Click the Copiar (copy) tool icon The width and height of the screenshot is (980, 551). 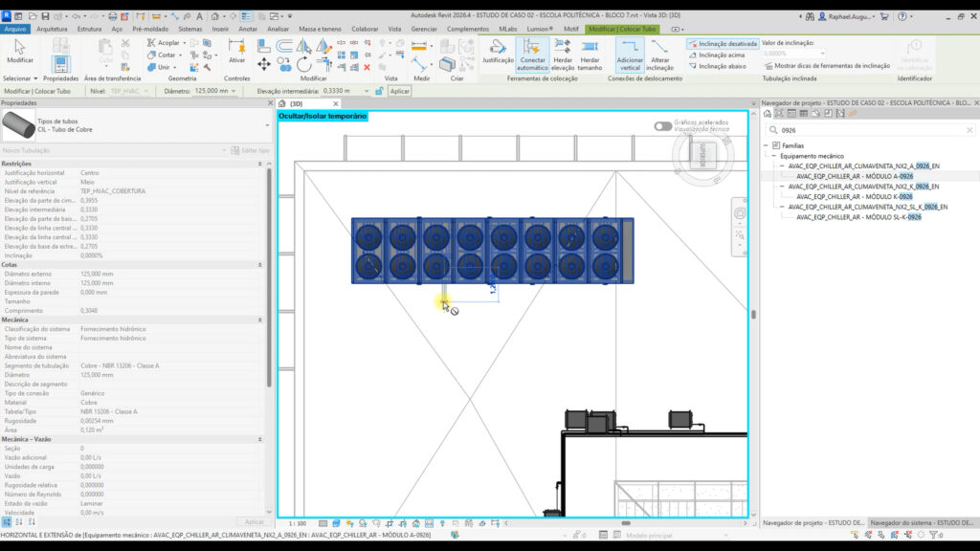coord(283,64)
